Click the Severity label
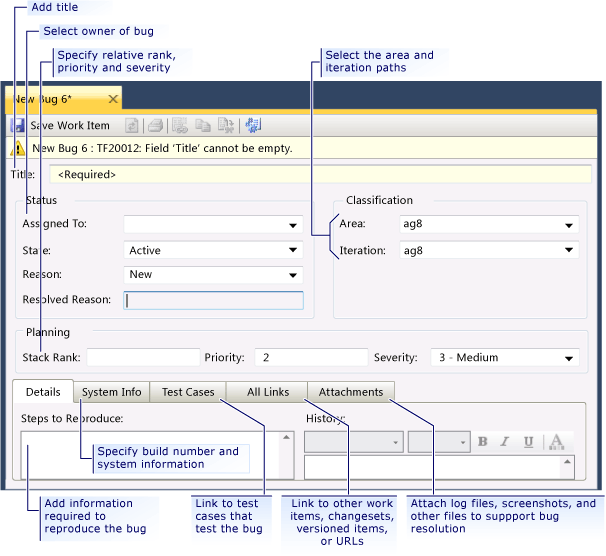The image size is (606, 556). [x=395, y=357]
